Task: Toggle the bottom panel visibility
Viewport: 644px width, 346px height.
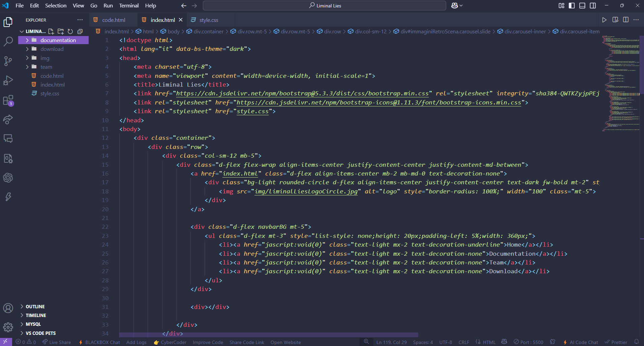Action: (x=582, y=5)
